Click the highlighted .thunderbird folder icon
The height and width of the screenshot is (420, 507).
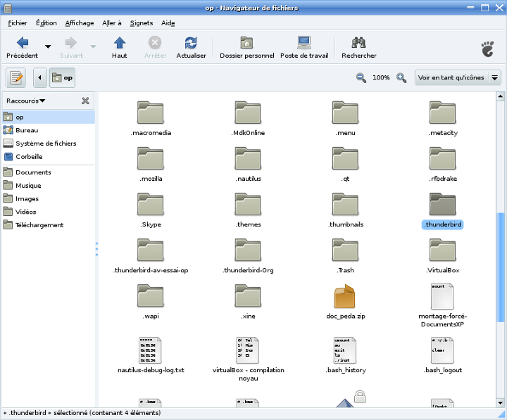pyautogui.click(x=442, y=205)
